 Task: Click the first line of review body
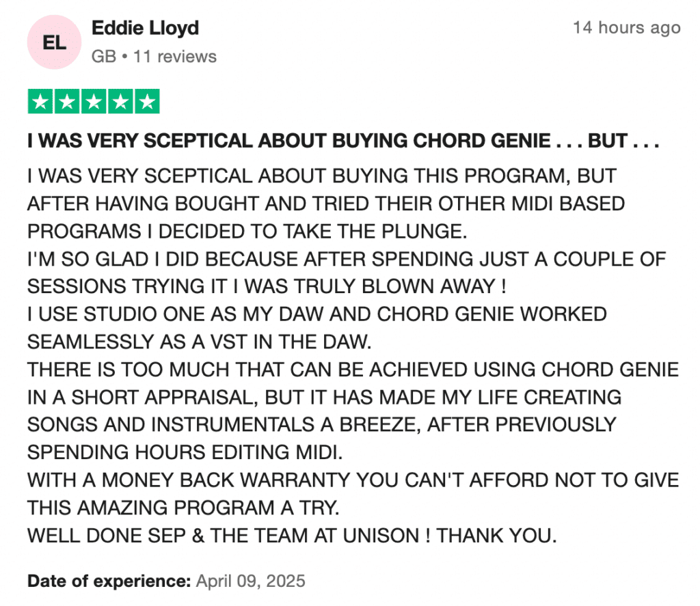coord(322,176)
